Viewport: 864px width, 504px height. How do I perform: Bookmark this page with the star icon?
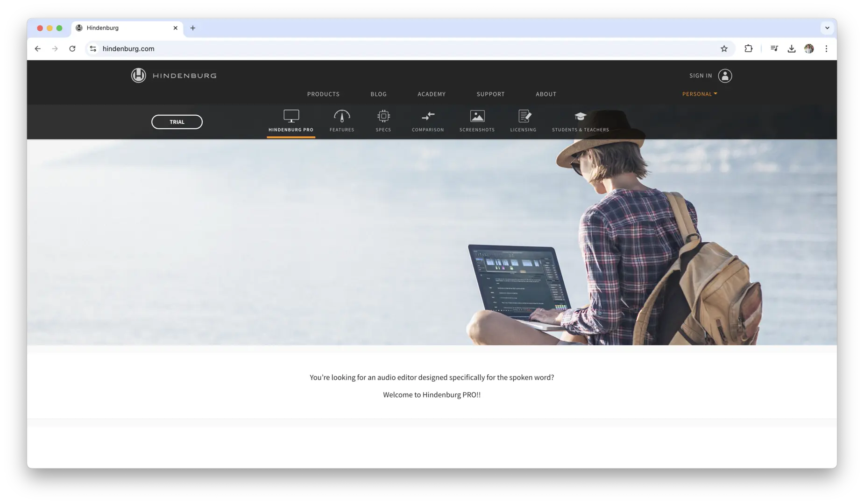(724, 49)
